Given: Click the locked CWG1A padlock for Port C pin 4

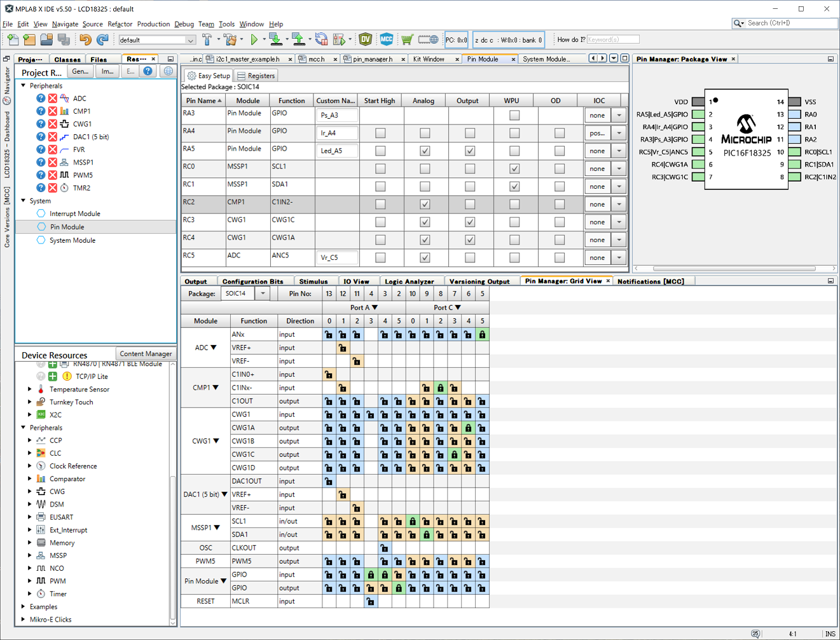Looking at the screenshot, I should point(468,428).
